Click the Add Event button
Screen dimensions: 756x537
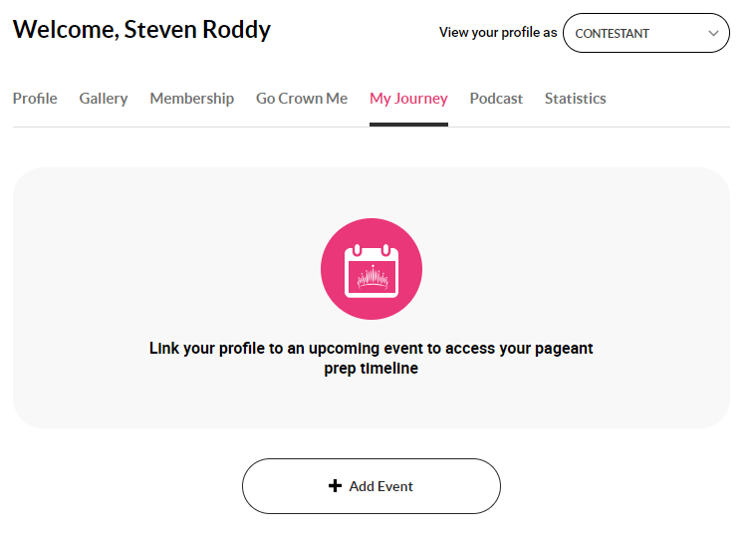click(x=372, y=486)
